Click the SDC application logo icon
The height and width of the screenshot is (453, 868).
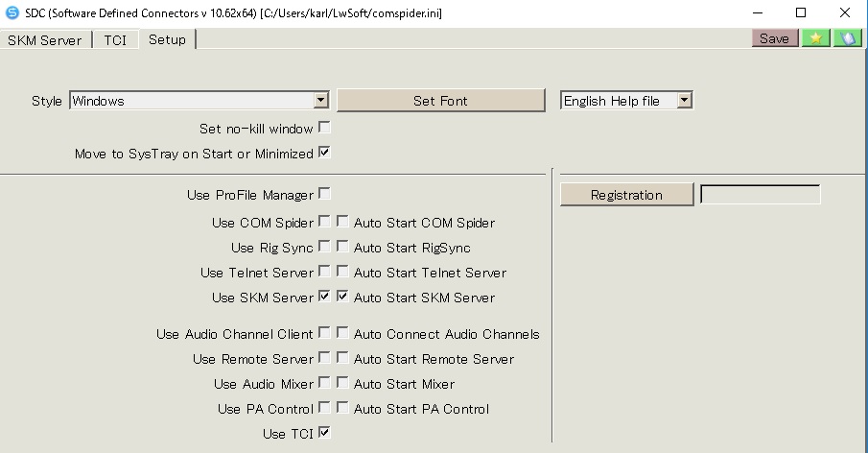click(12, 12)
